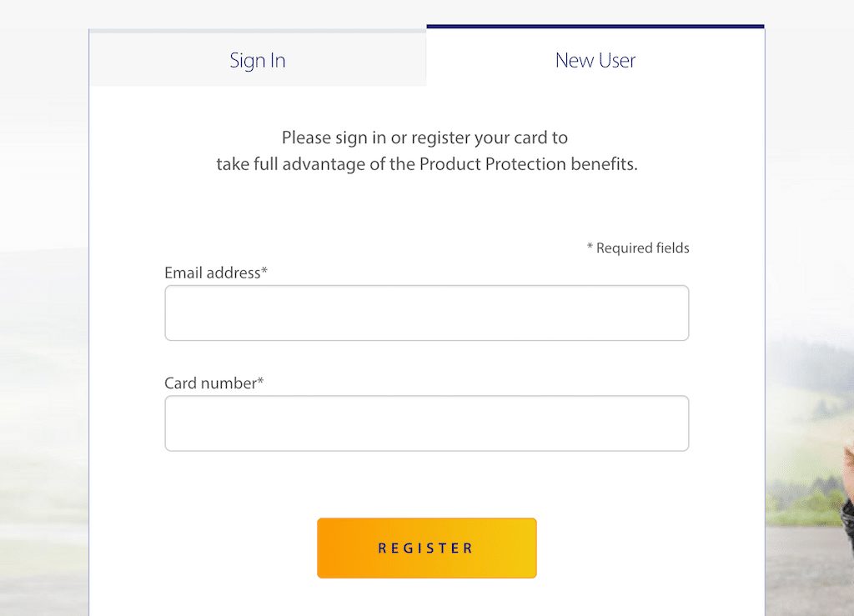Click the 'Product Protection benefits' text line

pyautogui.click(x=426, y=164)
